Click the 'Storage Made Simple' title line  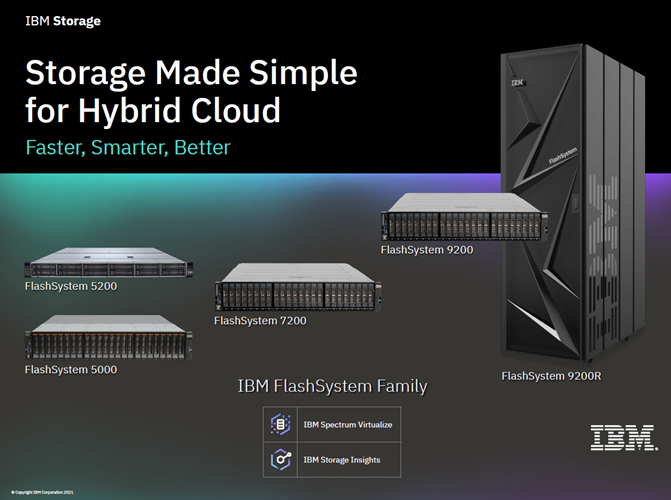click(x=191, y=74)
